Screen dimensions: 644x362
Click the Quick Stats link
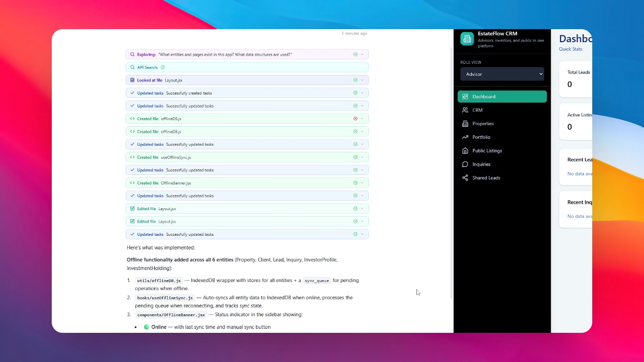pos(571,49)
